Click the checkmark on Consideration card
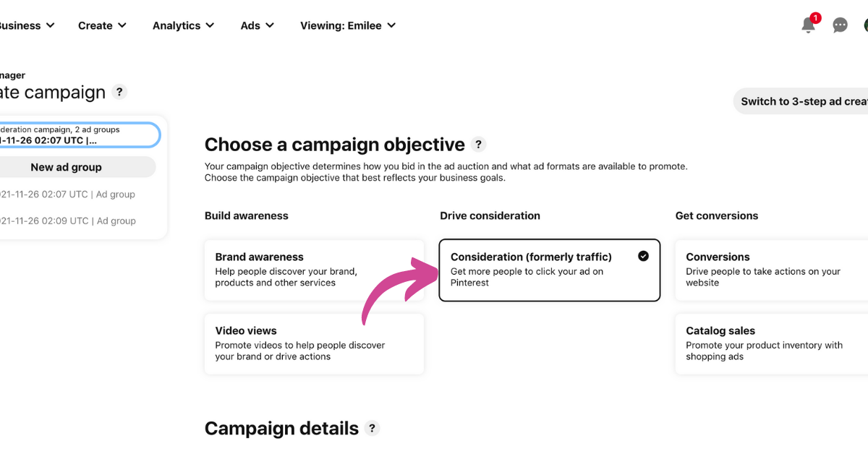The width and height of the screenshot is (868, 454). tap(643, 256)
